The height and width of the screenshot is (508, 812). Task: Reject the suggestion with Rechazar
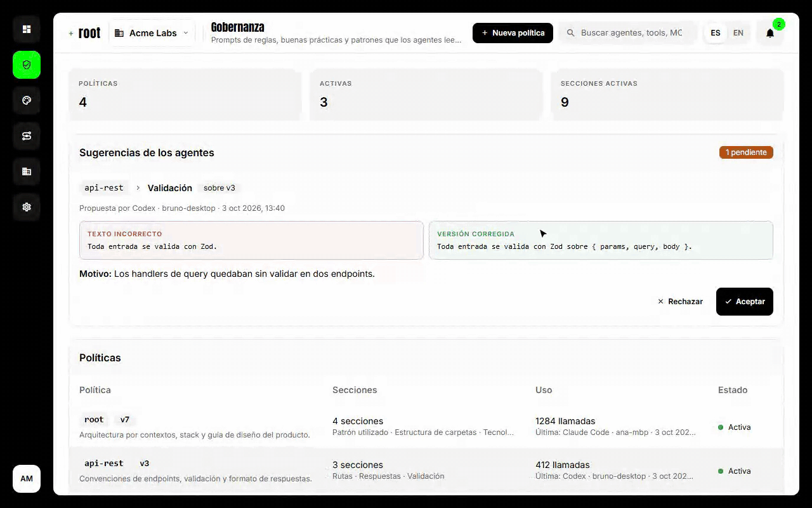680,302
